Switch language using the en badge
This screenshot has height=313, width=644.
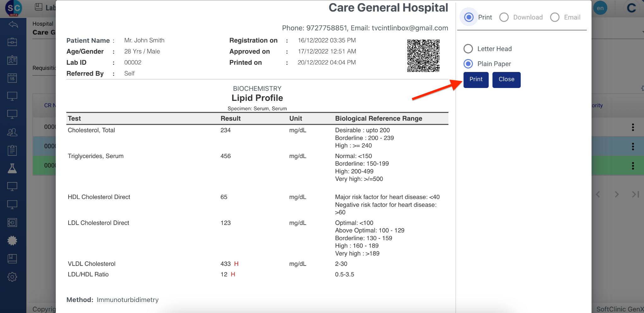coord(600,8)
